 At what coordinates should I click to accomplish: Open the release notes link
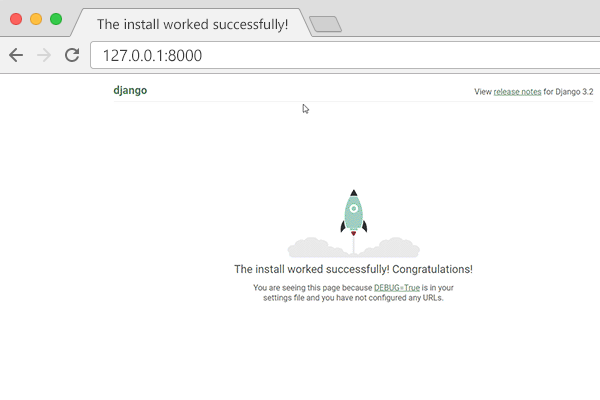click(517, 91)
